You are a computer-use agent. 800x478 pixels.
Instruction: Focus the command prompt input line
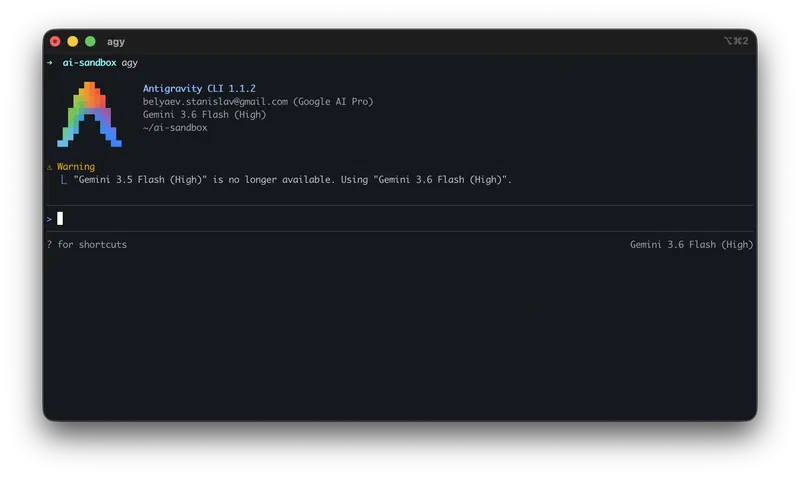click(400, 219)
